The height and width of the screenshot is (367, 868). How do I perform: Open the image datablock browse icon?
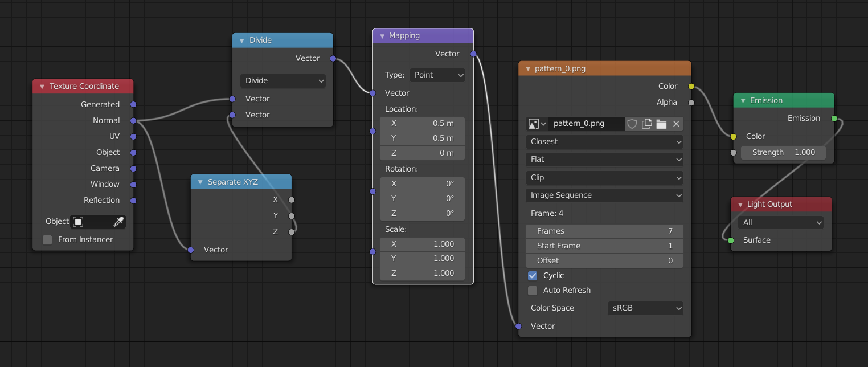[537, 124]
